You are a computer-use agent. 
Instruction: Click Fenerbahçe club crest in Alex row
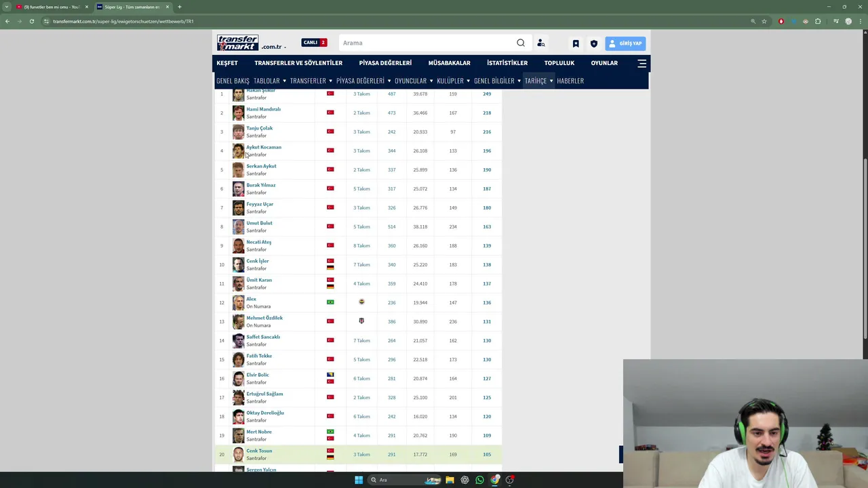click(361, 302)
